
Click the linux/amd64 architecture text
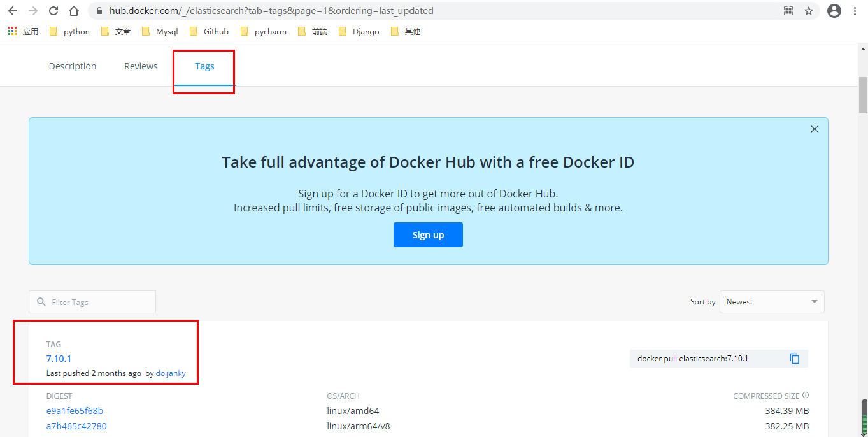(x=353, y=411)
